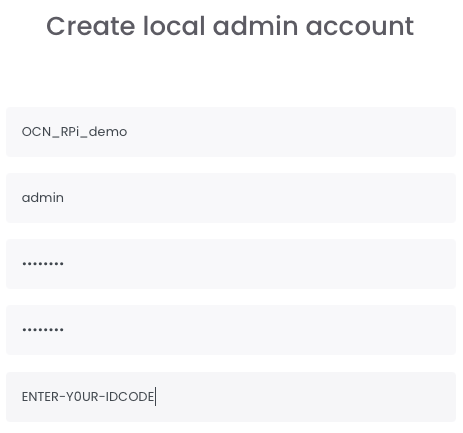Activate the ENTER-Y0UR-IDCODE input field
Viewport: 463px width, 433px height.
231,397
